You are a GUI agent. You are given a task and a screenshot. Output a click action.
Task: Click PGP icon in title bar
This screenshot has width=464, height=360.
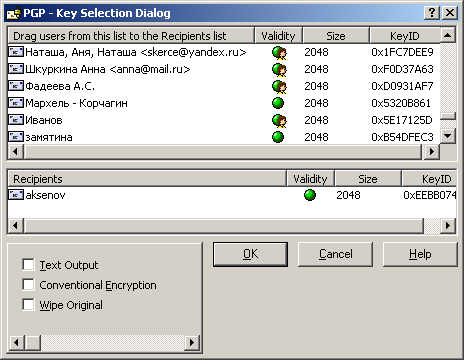pos(14,13)
